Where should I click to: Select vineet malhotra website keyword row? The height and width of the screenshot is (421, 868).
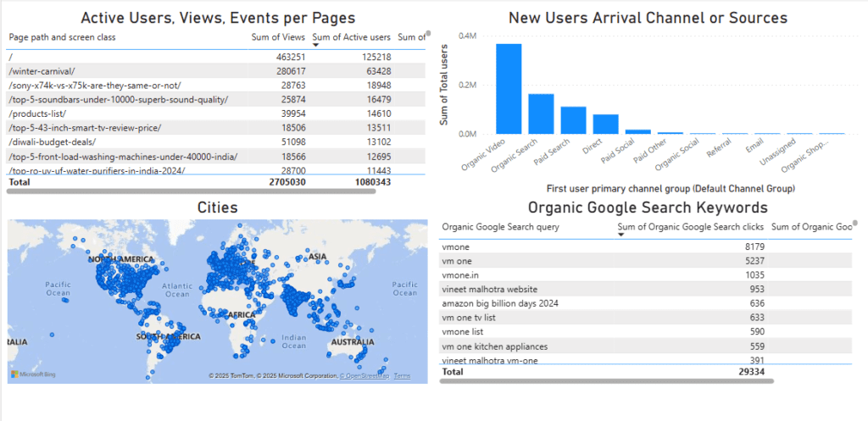[645, 290]
